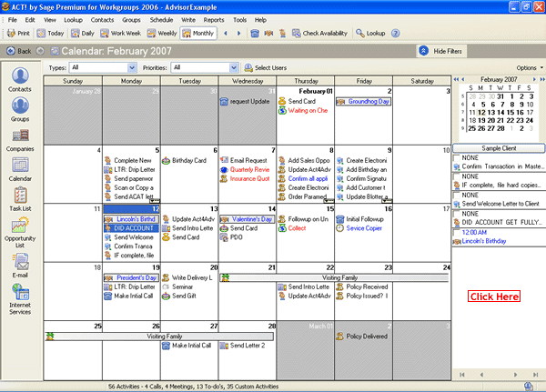The height and width of the screenshot is (392, 546).
Task: Go back one year in mini calendar
Action: click(x=456, y=80)
